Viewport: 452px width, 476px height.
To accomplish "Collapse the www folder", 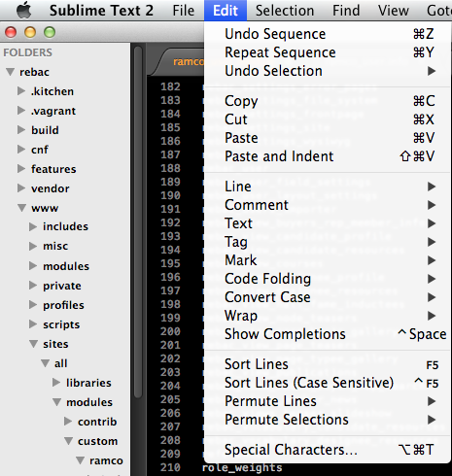I will click(22, 208).
